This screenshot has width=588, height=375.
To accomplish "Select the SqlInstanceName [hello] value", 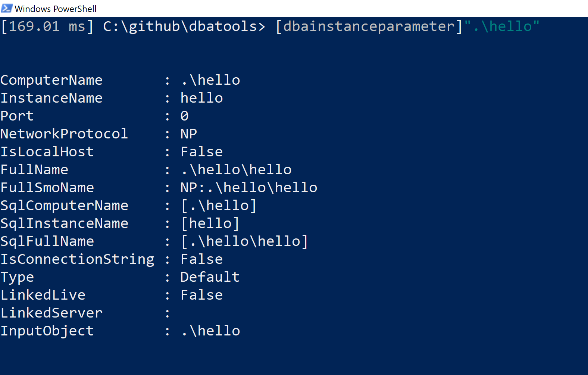I will (x=210, y=223).
